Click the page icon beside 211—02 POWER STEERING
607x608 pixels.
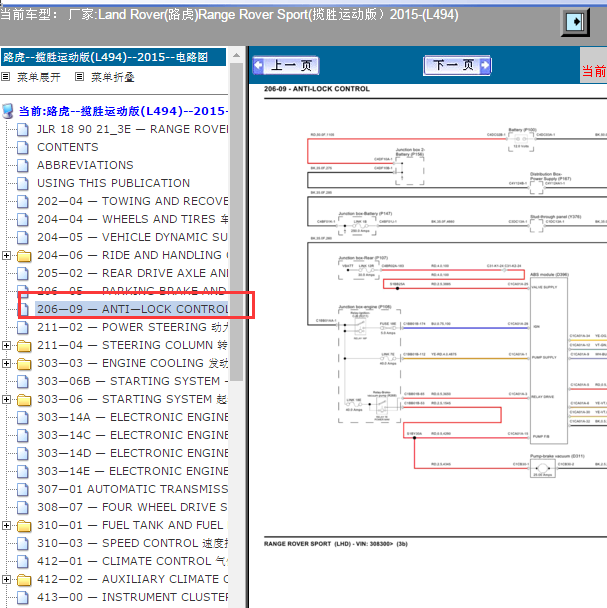pyautogui.click(x=23, y=328)
